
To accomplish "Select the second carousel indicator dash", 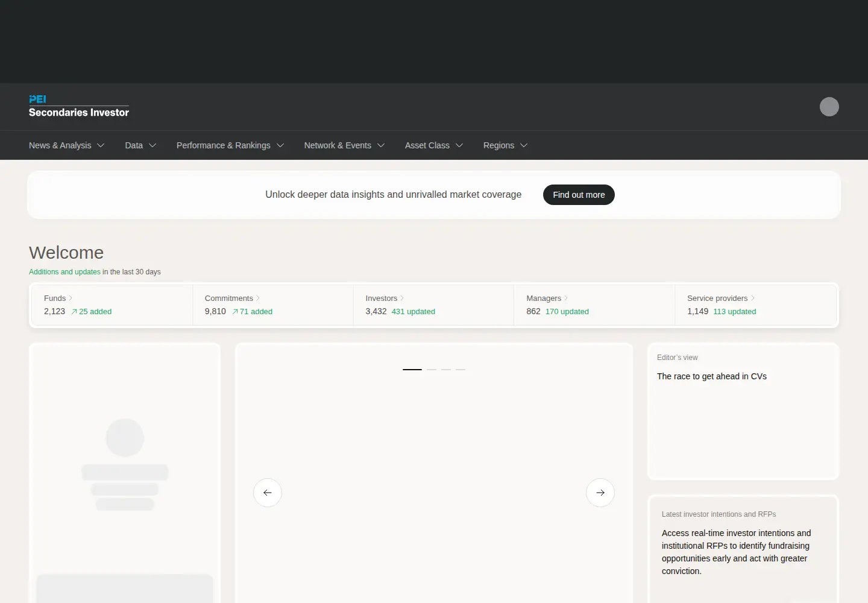I will pyautogui.click(x=432, y=369).
